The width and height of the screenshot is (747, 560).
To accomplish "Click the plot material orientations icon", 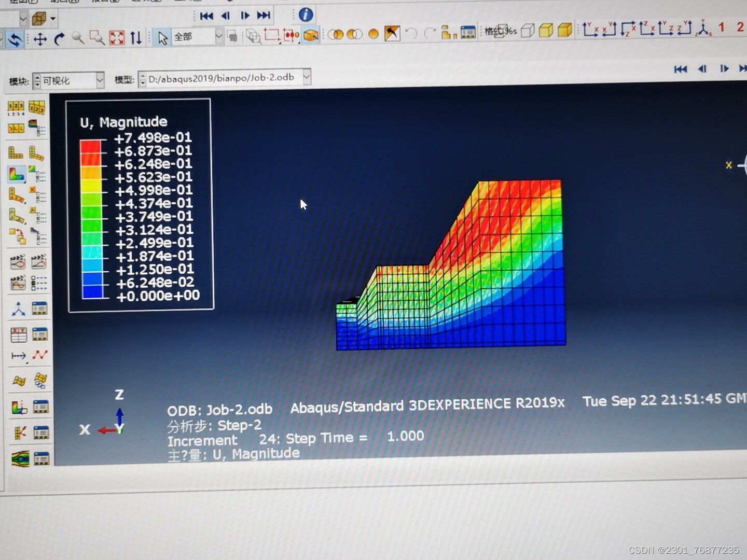I will coord(17,216).
